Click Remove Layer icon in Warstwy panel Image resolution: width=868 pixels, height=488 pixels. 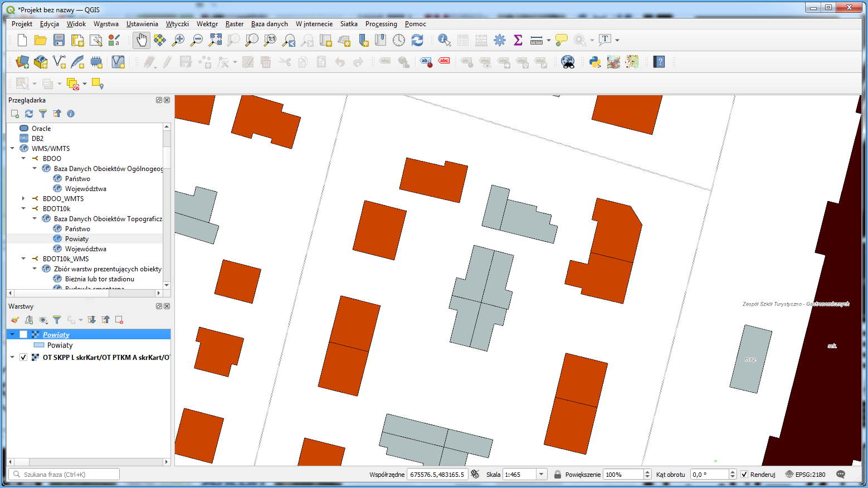click(119, 320)
